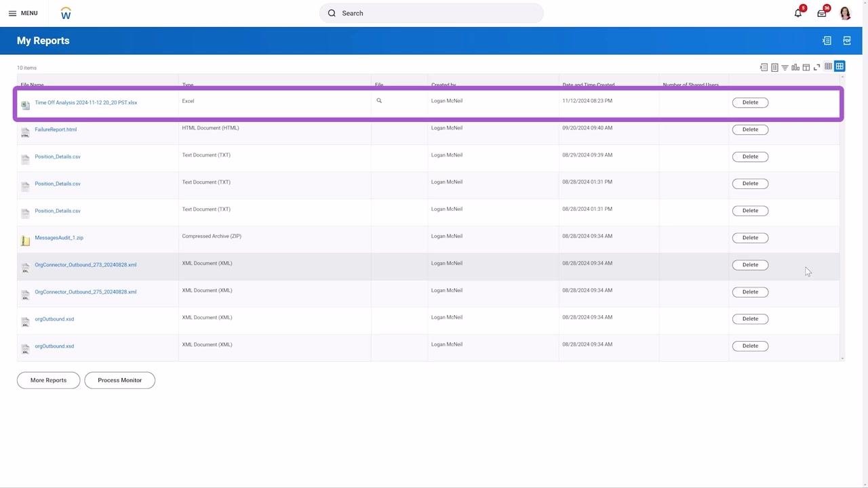Screen dimensions: 868x488
Task: Open the inbox tray icon
Action: [x=822, y=13]
